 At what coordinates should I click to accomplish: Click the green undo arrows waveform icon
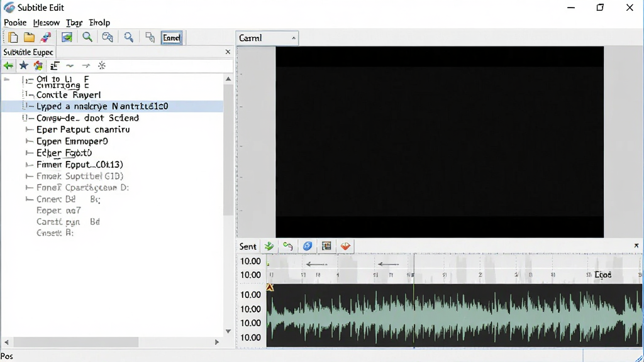(288, 246)
